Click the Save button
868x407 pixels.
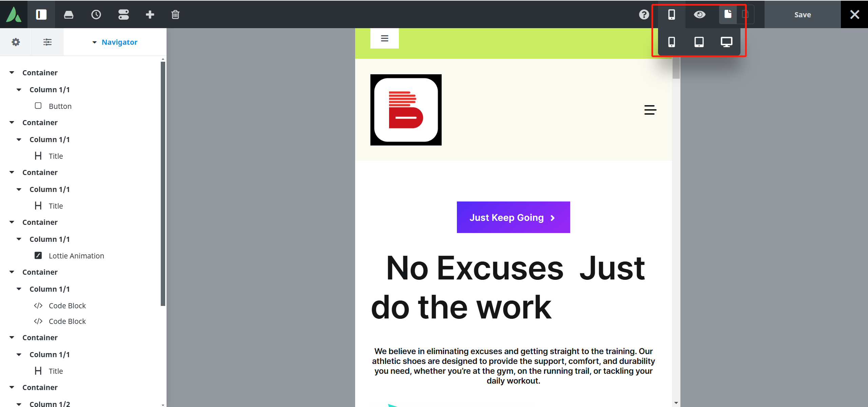[x=802, y=15]
